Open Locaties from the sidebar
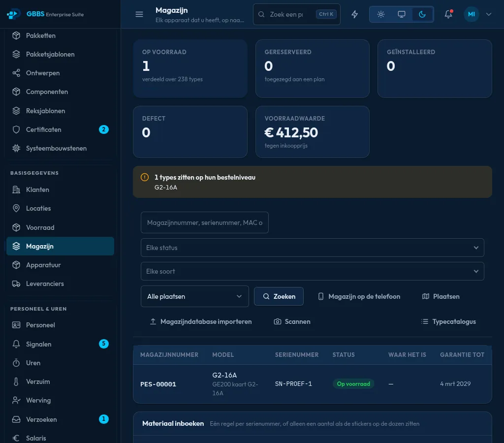 click(60, 208)
